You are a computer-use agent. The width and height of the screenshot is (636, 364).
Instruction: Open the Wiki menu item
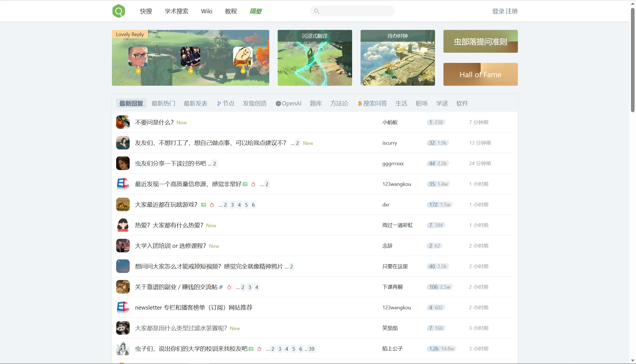(x=207, y=11)
